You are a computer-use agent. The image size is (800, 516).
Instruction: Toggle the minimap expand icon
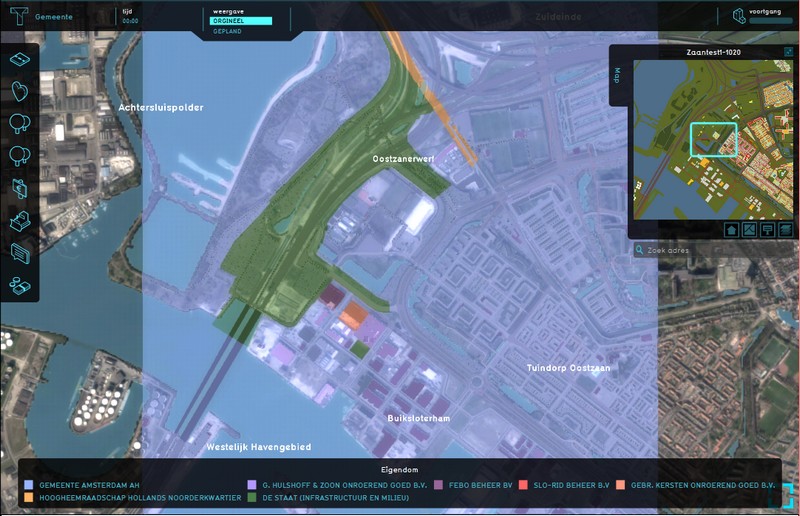coord(789,52)
